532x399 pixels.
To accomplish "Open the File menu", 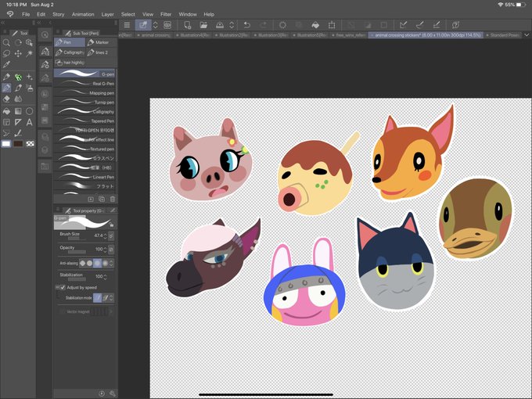I will click(26, 14).
